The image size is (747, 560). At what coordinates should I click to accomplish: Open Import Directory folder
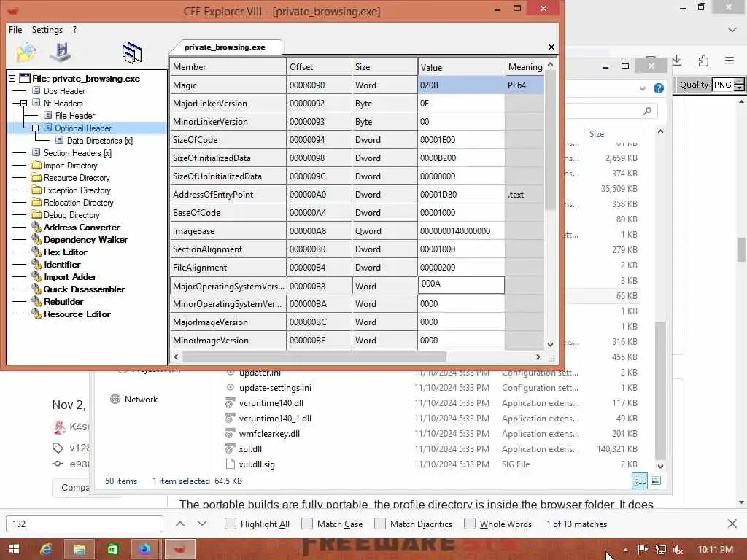click(71, 166)
